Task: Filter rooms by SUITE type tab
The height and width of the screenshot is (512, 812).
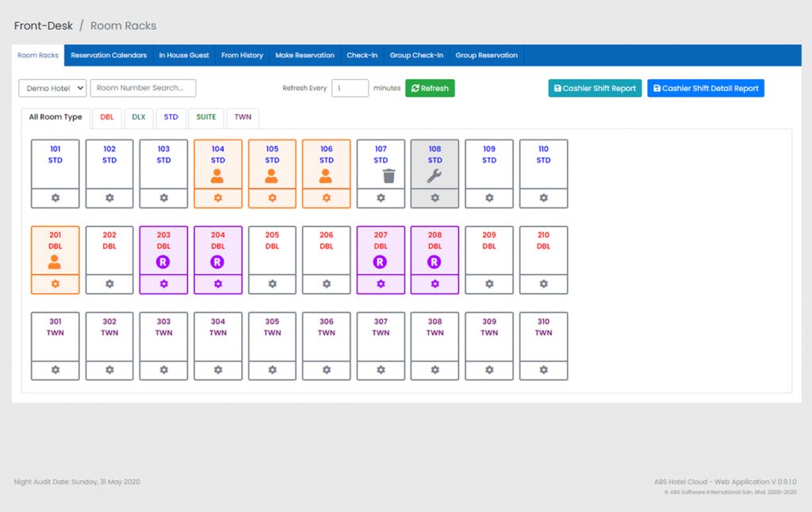Action: click(205, 117)
